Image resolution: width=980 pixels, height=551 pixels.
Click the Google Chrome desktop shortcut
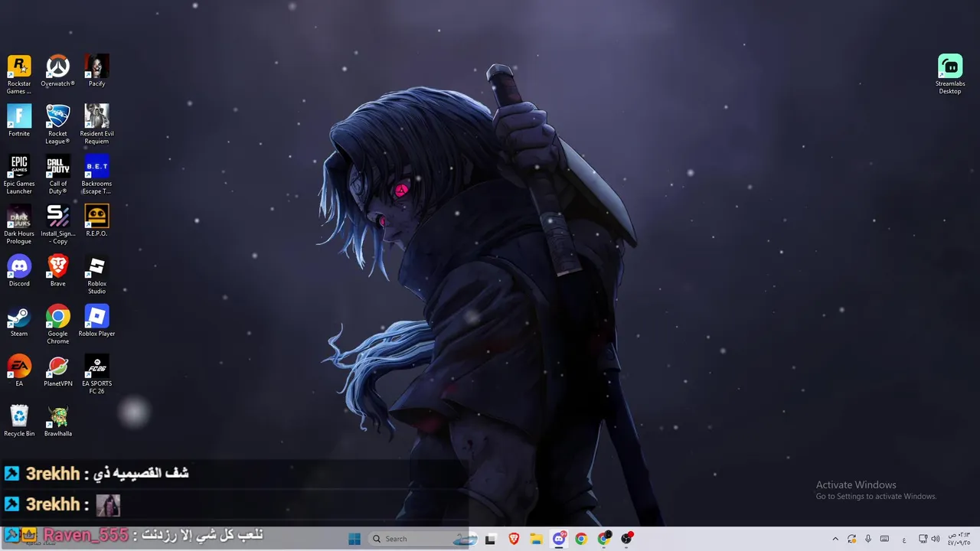57,324
